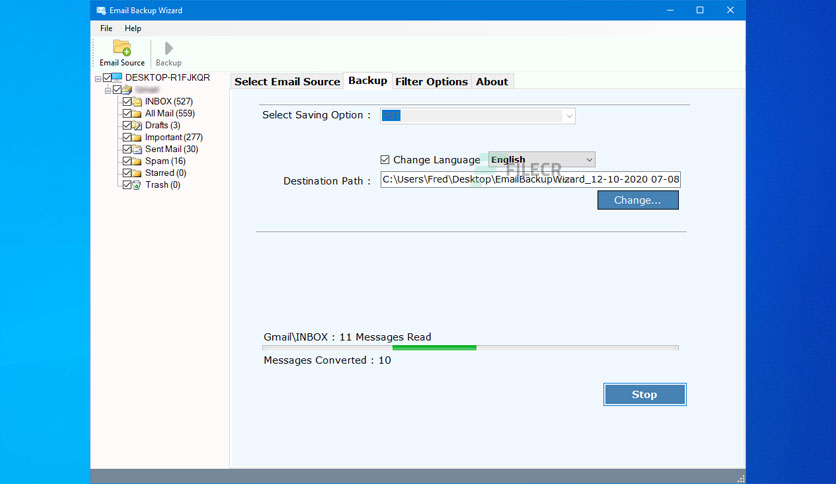Click the window resize grip
Screen dimensions: 836x484
coord(741,478)
